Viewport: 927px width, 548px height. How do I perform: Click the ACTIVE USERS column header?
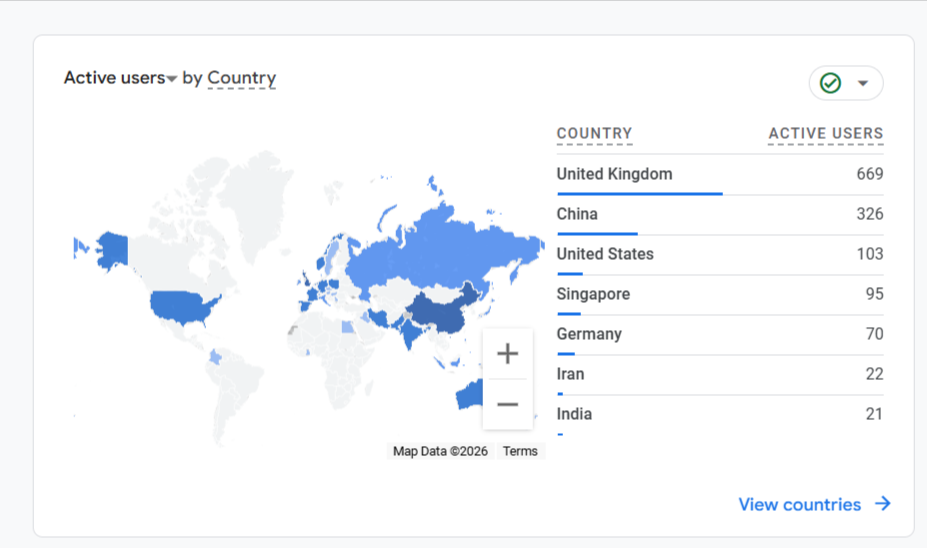(x=826, y=134)
